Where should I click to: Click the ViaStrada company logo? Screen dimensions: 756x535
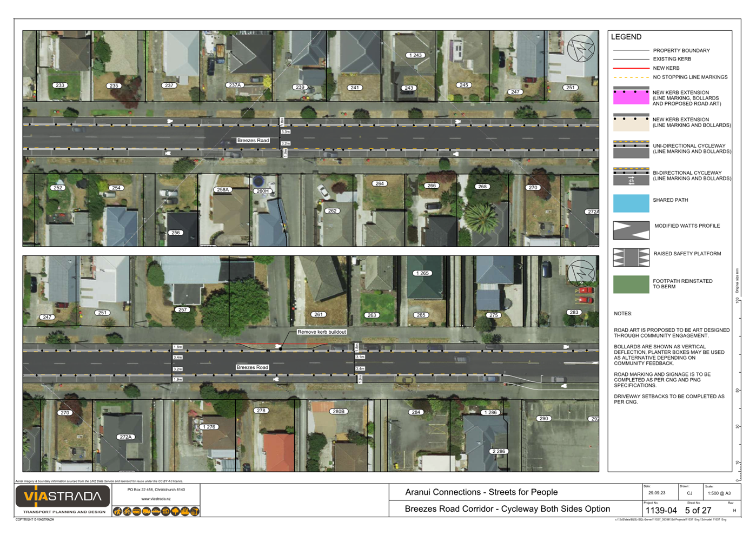tap(63, 497)
